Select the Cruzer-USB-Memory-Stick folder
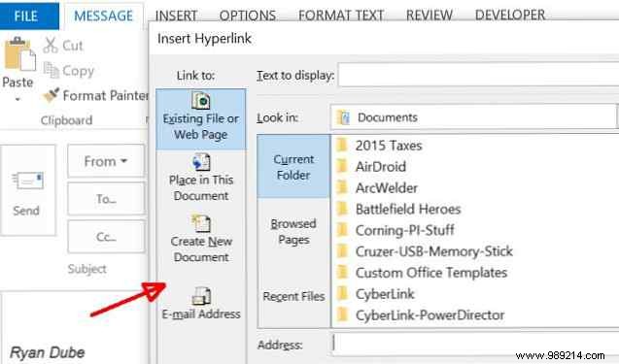 point(433,251)
